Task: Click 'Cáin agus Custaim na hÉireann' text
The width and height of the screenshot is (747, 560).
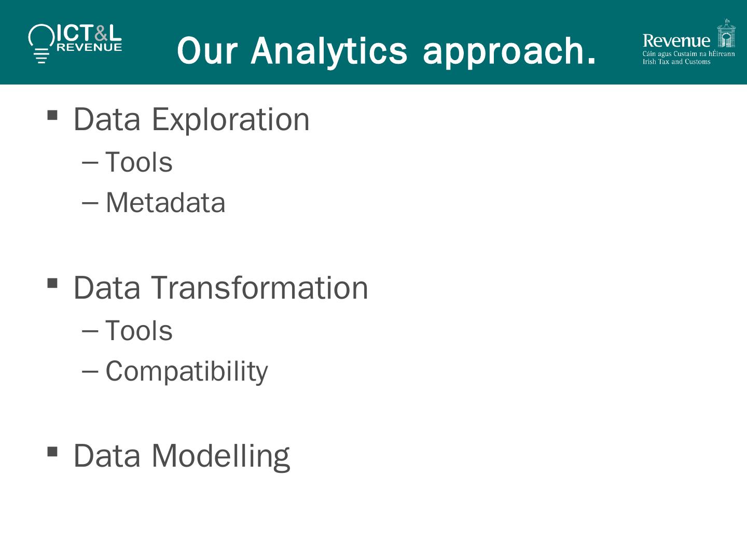Action: point(688,54)
